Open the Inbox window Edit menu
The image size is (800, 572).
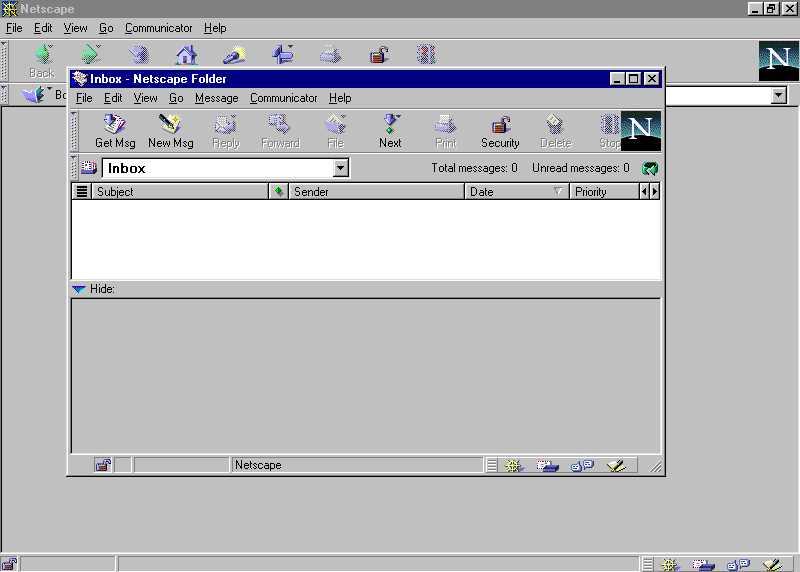click(x=113, y=98)
